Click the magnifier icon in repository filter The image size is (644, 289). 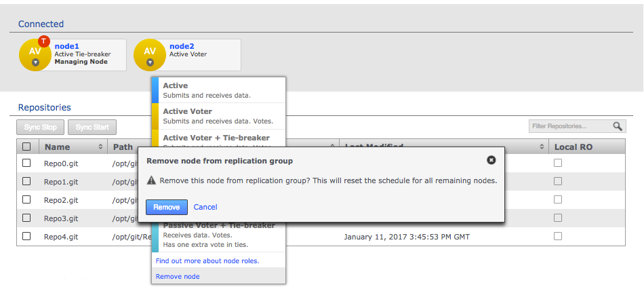618,126
